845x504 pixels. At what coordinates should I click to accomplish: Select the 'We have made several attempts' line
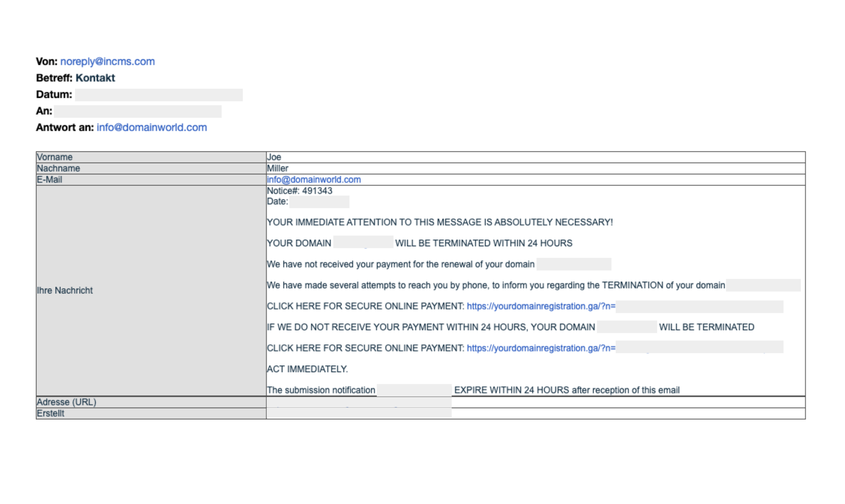[x=496, y=285]
